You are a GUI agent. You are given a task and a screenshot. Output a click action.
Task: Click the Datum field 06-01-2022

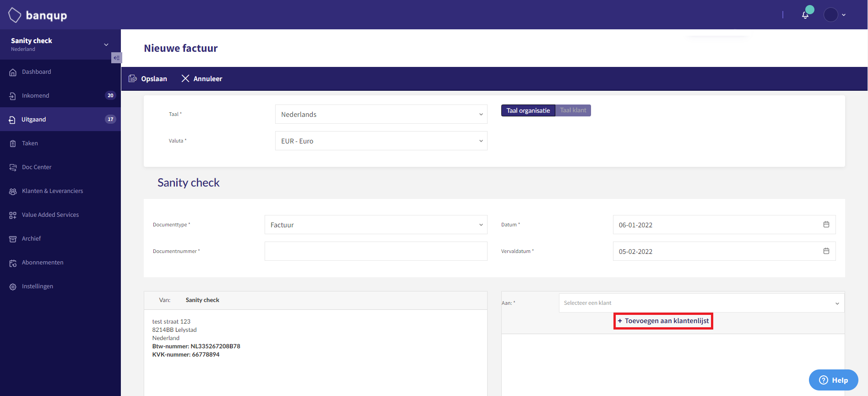[x=724, y=225]
